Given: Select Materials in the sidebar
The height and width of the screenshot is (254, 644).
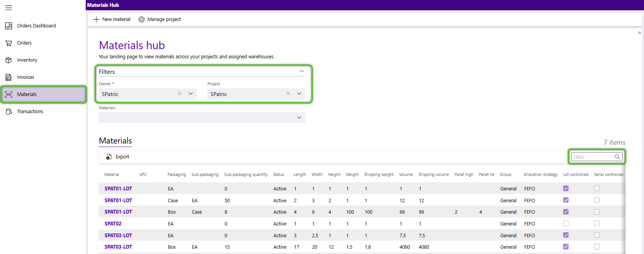Looking at the screenshot, I should (x=27, y=94).
